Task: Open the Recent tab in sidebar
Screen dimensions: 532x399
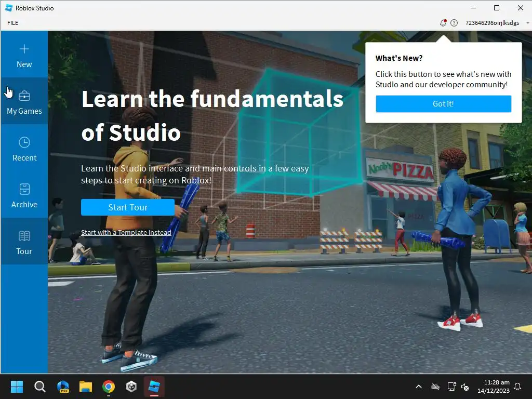Action: click(24, 148)
